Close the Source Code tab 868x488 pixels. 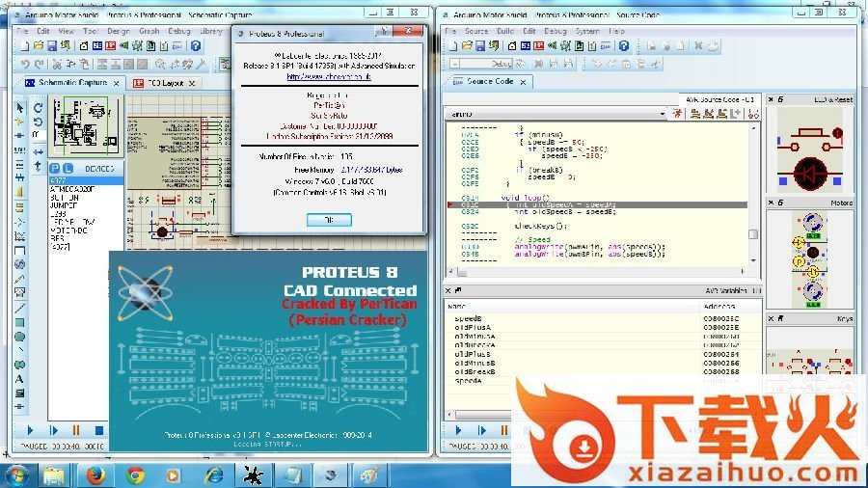pyautogui.click(x=523, y=82)
